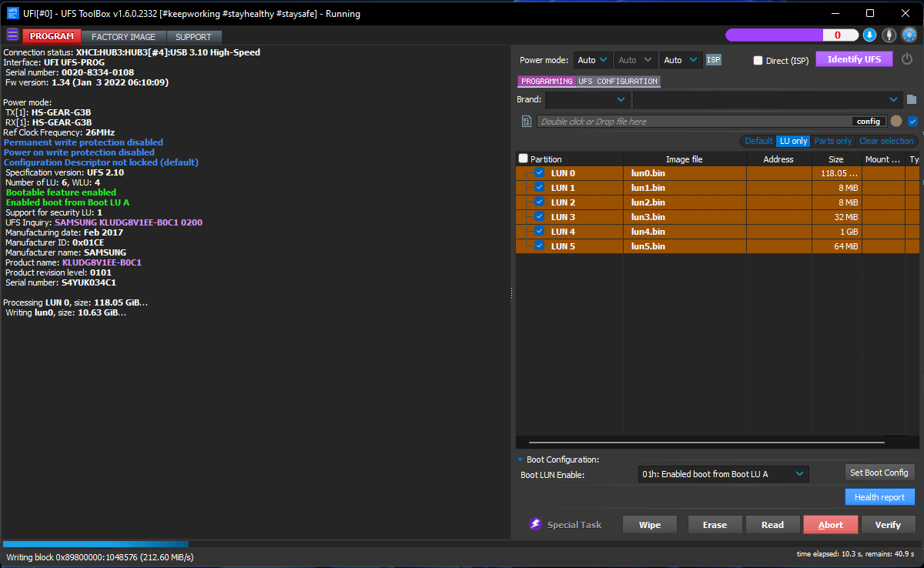The width and height of the screenshot is (924, 568).
Task: Choose the Default selection filter
Action: click(x=758, y=141)
